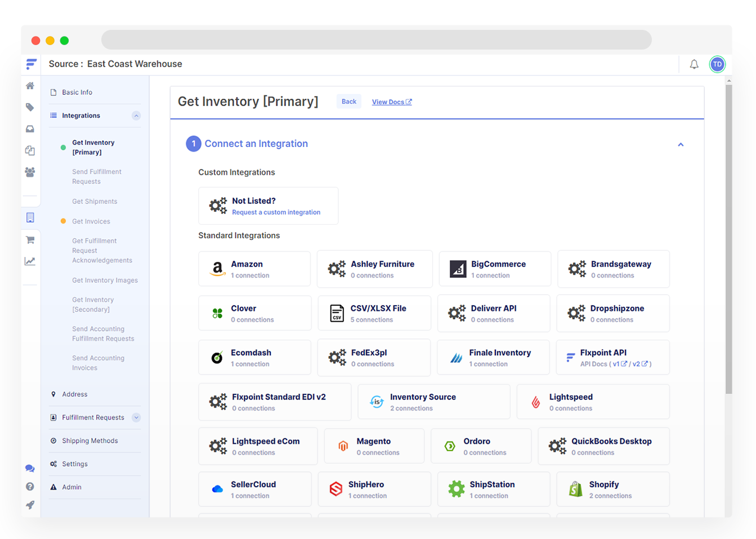
Task: Open Send Fulfillment Requests sidebar item
Action: point(97,177)
